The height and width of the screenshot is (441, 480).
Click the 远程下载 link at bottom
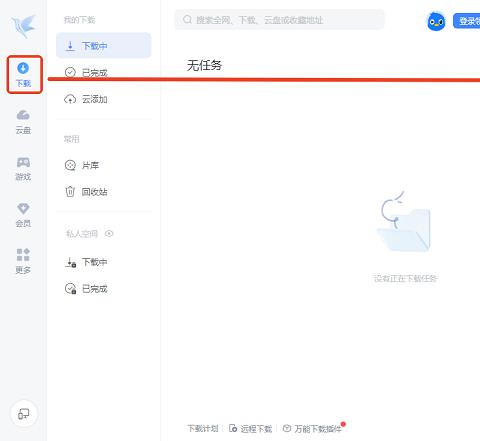click(251, 428)
